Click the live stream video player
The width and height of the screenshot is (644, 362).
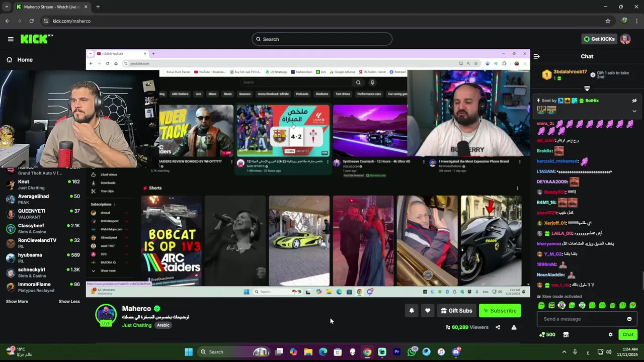[x=308, y=173]
